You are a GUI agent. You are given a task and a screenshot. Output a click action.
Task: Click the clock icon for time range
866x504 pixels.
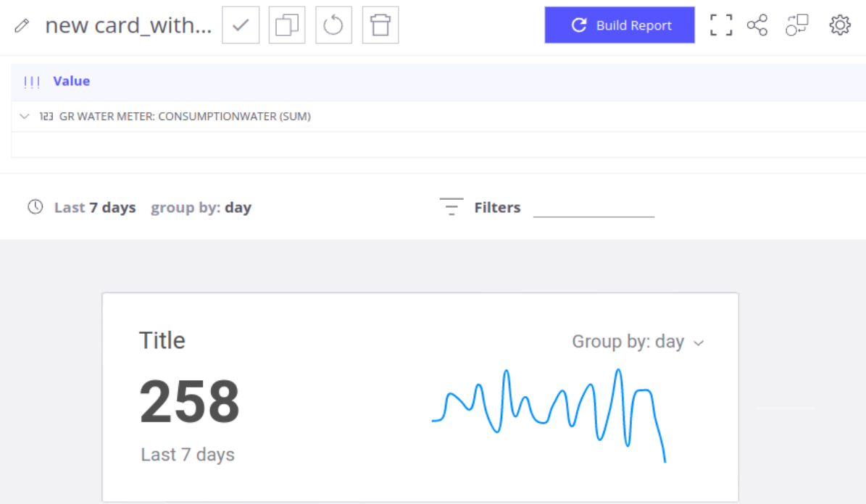click(x=35, y=207)
